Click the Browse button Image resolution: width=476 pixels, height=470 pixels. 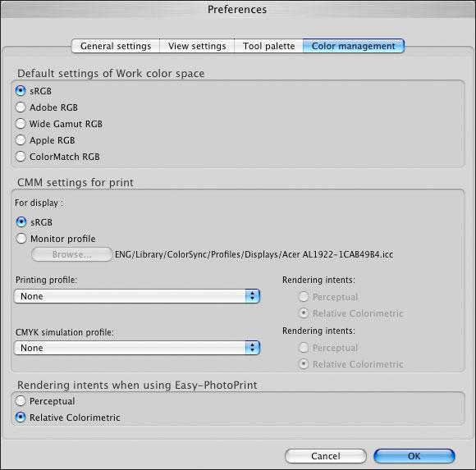tap(72, 254)
